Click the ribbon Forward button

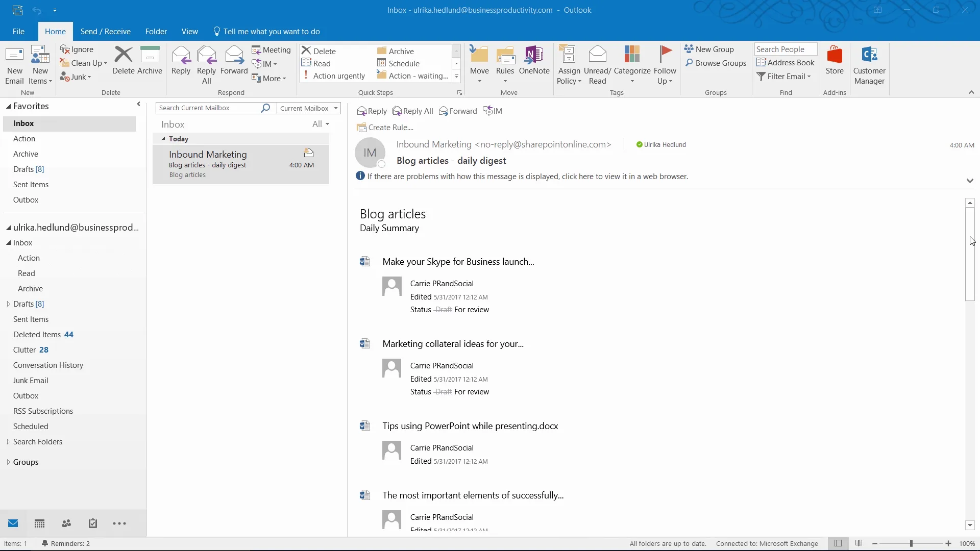click(234, 60)
